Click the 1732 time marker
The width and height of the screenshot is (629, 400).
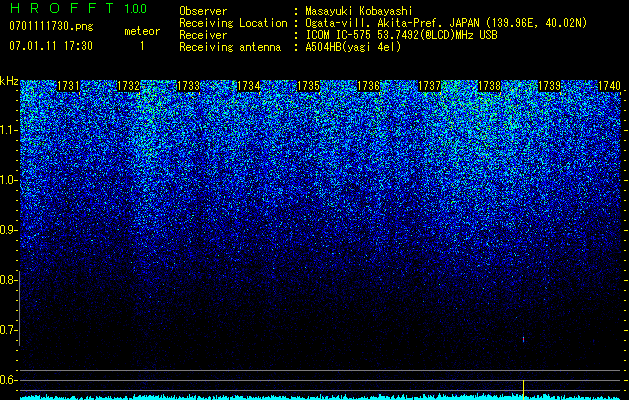[x=128, y=86]
